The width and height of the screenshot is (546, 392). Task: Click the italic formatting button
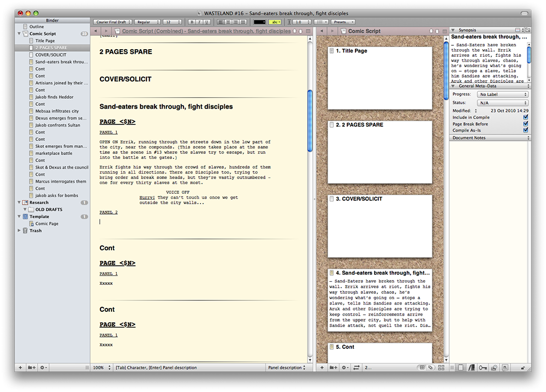(199, 22)
